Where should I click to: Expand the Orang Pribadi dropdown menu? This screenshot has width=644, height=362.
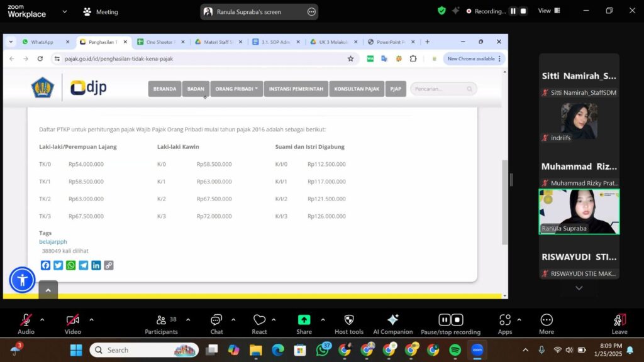coord(236,89)
